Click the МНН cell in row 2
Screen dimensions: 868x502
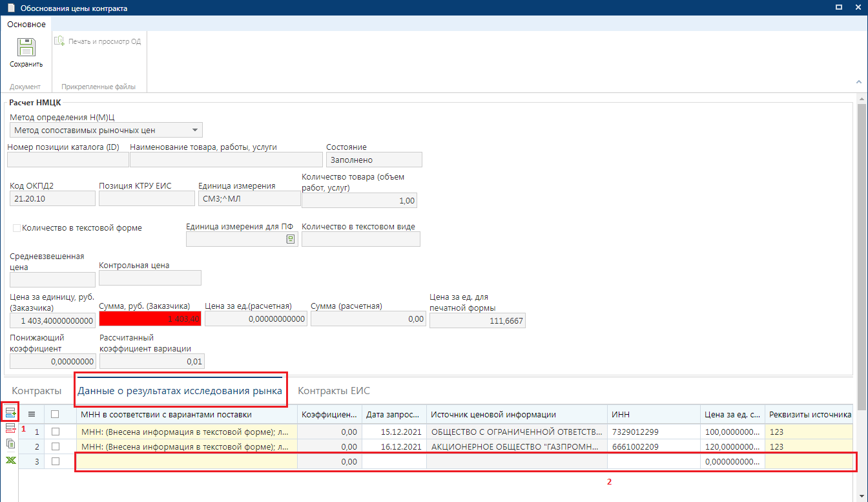pyautogui.click(x=187, y=446)
